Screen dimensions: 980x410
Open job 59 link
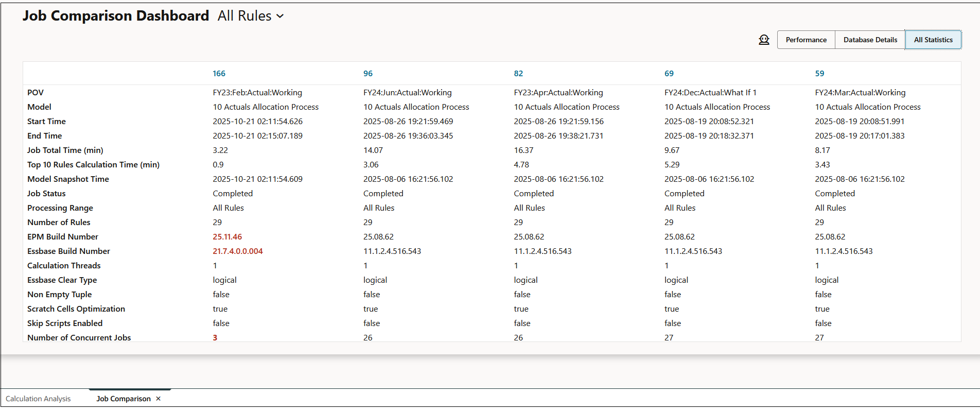tap(819, 74)
